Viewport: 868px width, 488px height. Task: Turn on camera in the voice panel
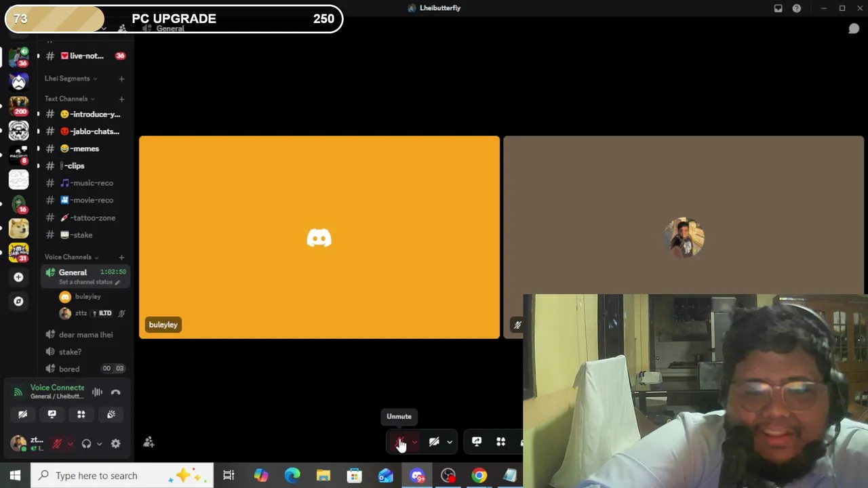(x=22, y=414)
